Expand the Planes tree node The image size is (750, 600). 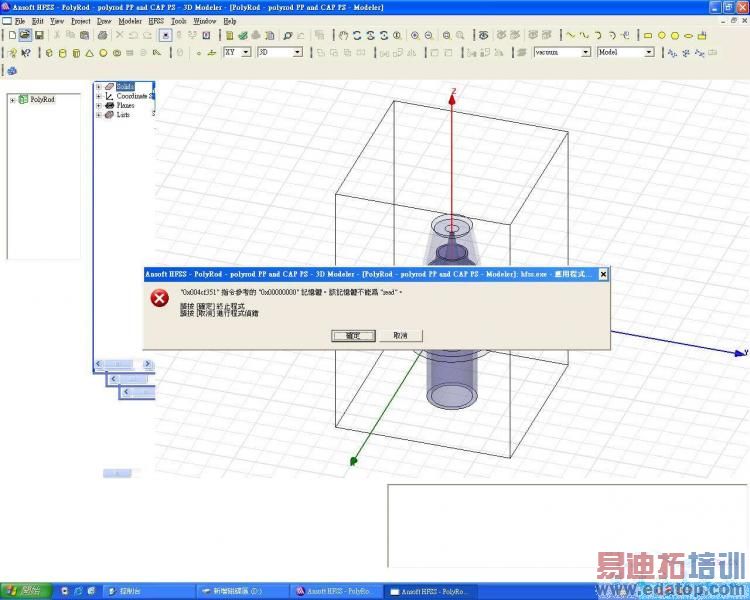pyautogui.click(x=99, y=105)
